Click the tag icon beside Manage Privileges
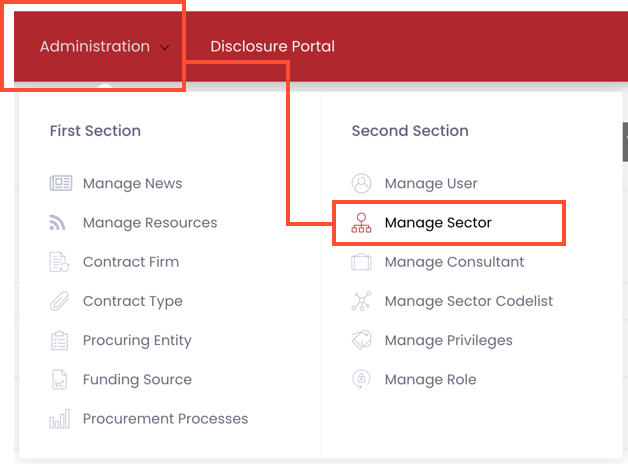The image size is (628, 464). pyautogui.click(x=361, y=340)
